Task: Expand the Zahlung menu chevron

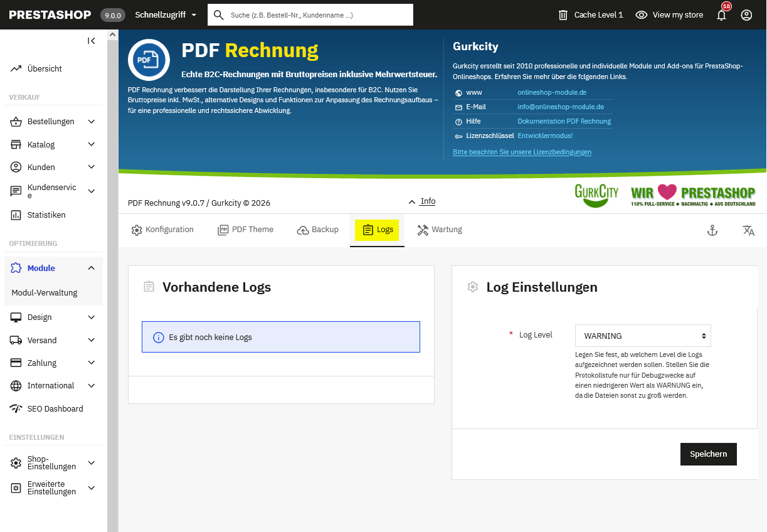Action: [x=92, y=363]
